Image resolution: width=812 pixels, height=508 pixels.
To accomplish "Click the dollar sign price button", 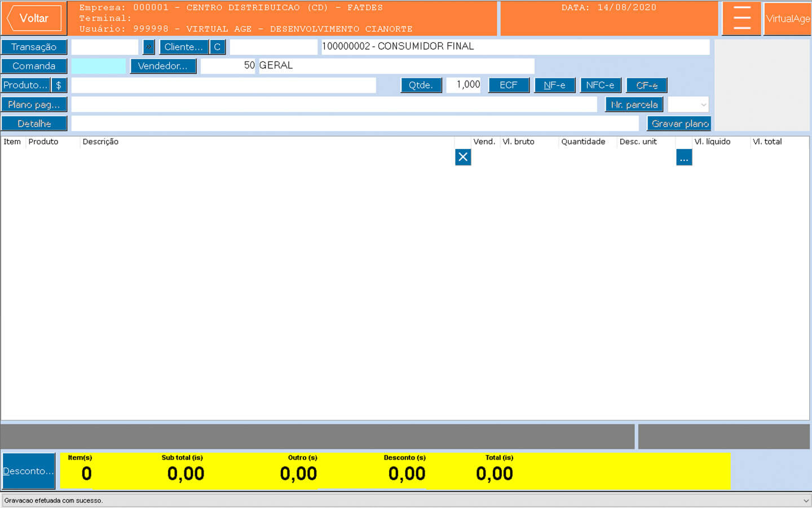I will (x=59, y=85).
